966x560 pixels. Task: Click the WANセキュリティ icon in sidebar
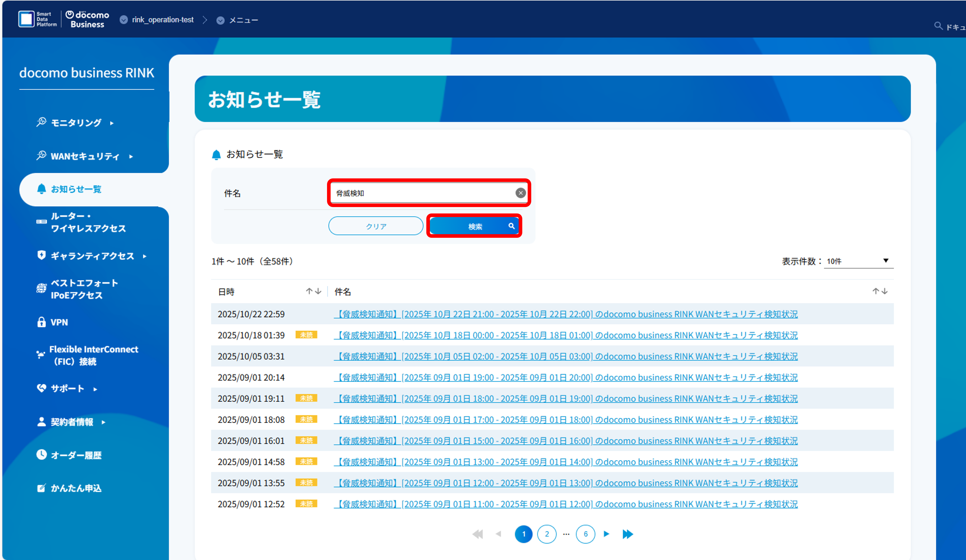(x=41, y=156)
